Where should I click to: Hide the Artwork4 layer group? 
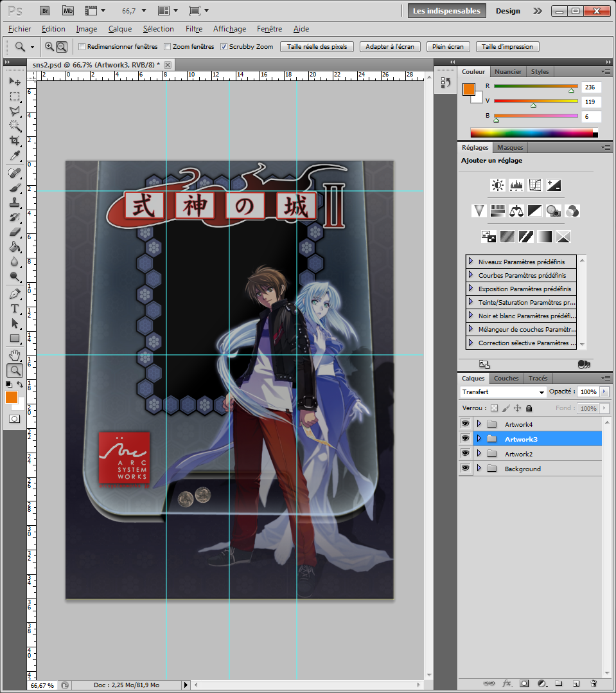point(465,424)
